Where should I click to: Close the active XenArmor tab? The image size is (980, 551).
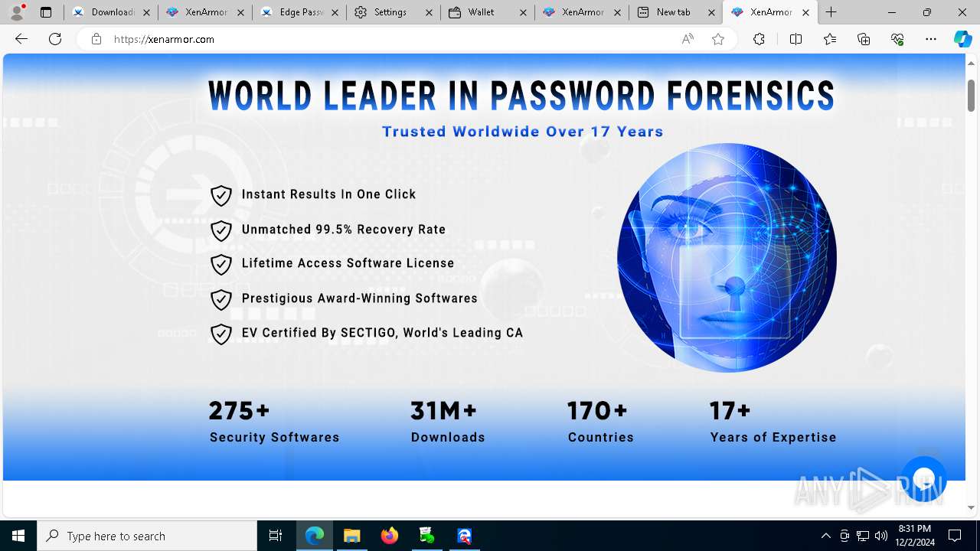tap(805, 13)
